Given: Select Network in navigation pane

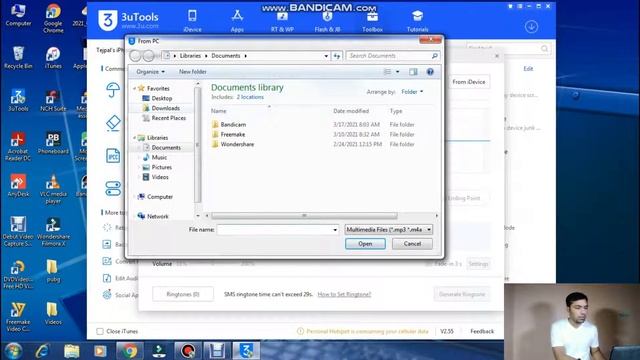Looking at the screenshot, I should click(x=153, y=216).
